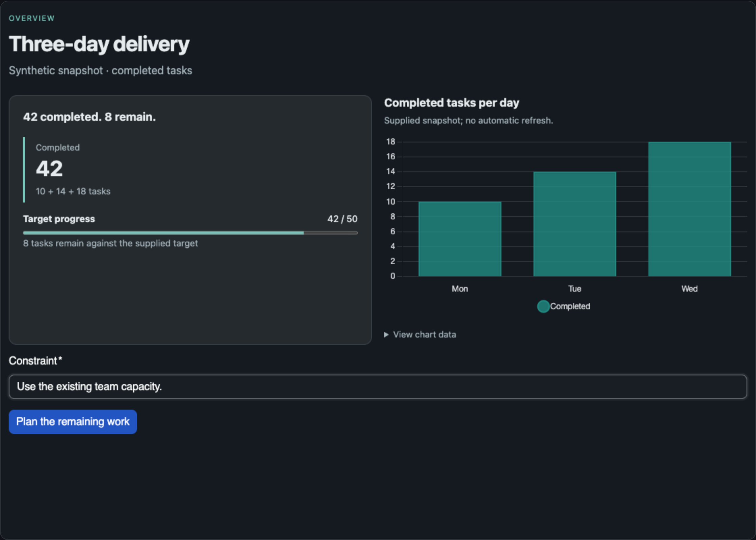The image size is (756, 540).
Task: Expand the View chart data disclosure
Action: pyautogui.click(x=420, y=334)
